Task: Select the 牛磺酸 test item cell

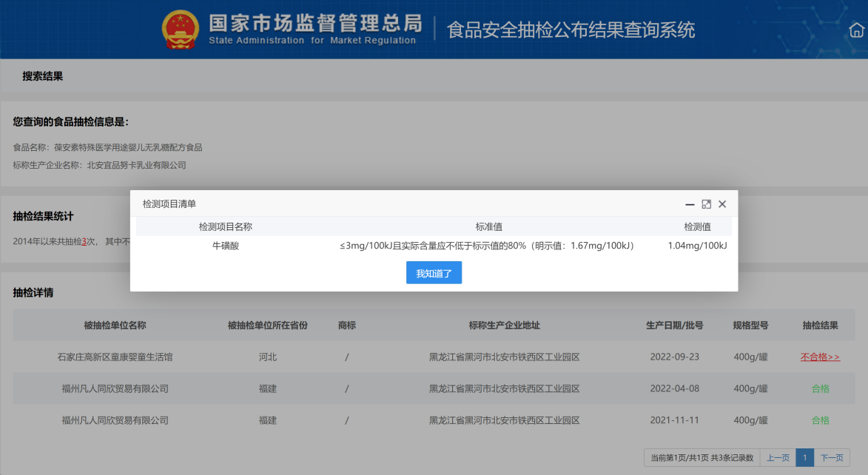Action: tap(226, 246)
